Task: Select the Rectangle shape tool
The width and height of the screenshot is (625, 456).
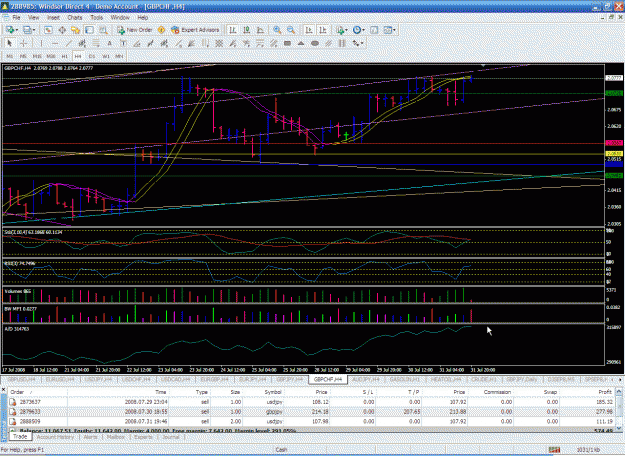Action: click(x=287, y=43)
